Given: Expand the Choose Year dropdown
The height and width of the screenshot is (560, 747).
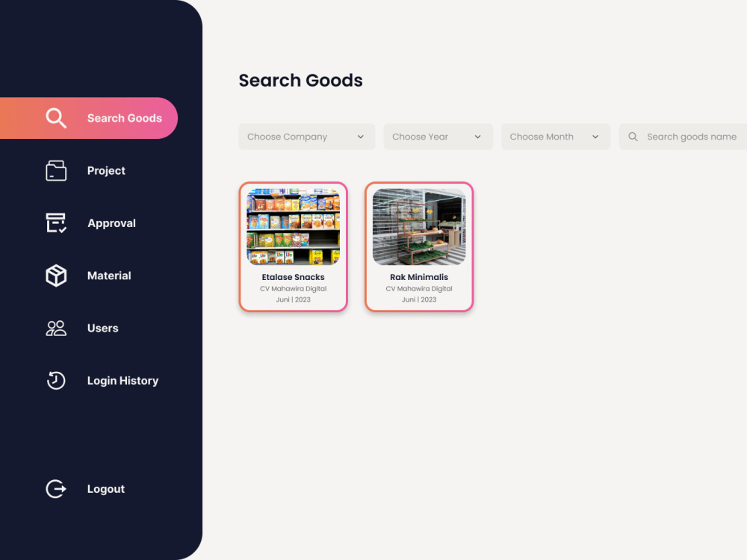Looking at the screenshot, I should tap(438, 137).
